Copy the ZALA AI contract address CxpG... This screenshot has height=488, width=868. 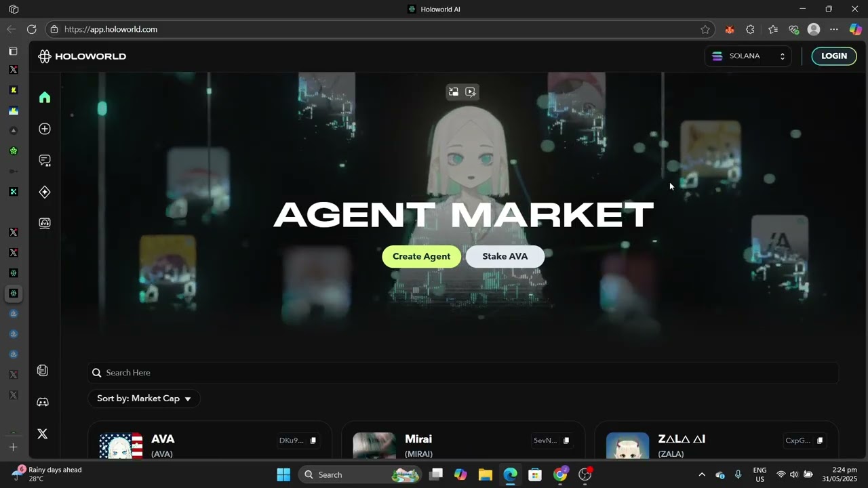coord(819,441)
